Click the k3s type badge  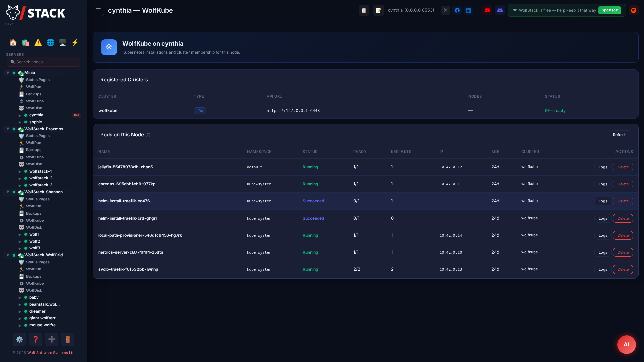[200, 111]
